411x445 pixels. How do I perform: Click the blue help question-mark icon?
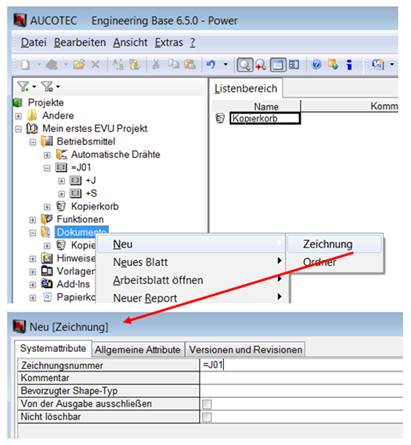(x=317, y=64)
